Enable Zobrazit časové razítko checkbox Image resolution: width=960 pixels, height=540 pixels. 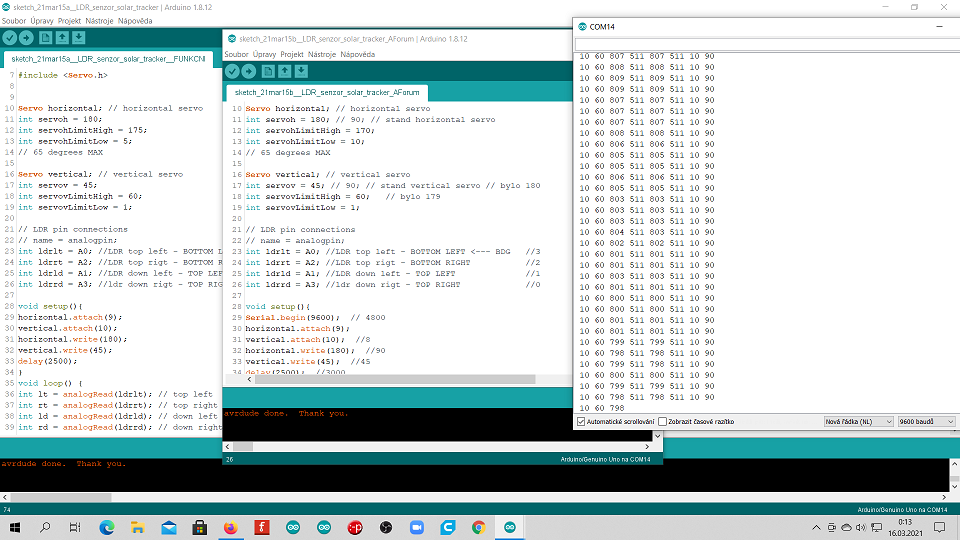coord(663,422)
